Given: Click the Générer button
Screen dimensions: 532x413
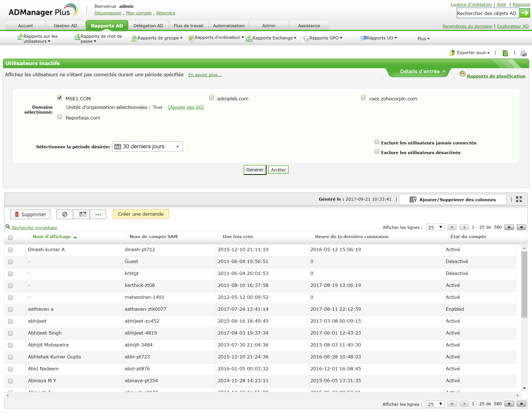Looking at the screenshot, I should [255, 170].
